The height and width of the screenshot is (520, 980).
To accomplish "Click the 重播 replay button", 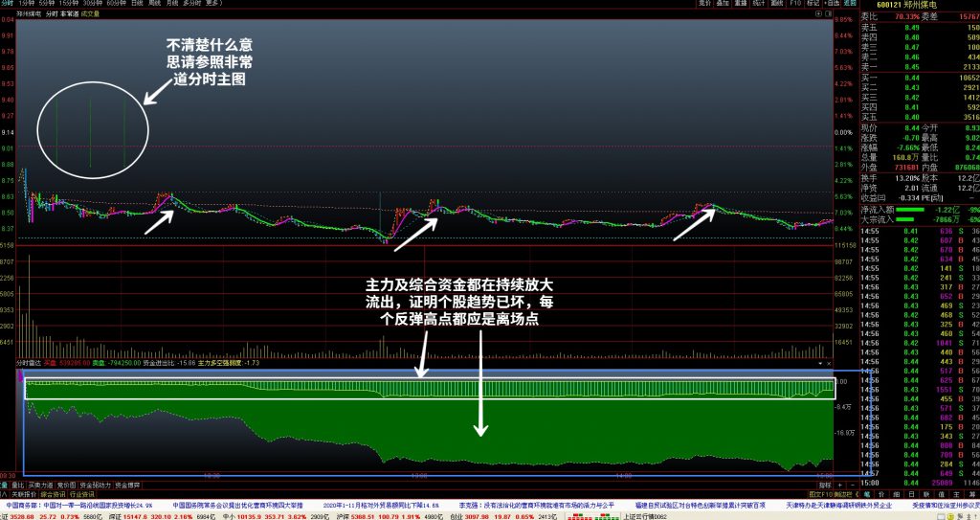I will coord(742,4).
